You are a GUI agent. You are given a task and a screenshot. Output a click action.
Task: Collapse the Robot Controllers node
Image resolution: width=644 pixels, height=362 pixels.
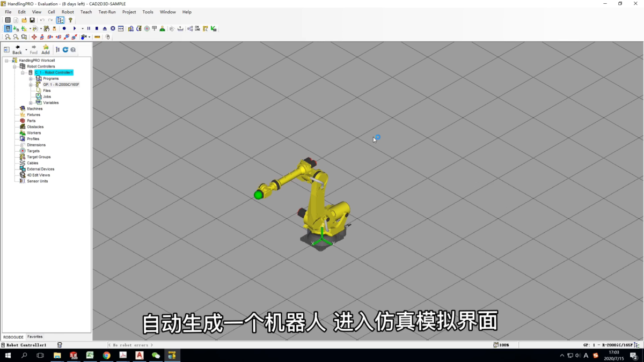(14, 67)
